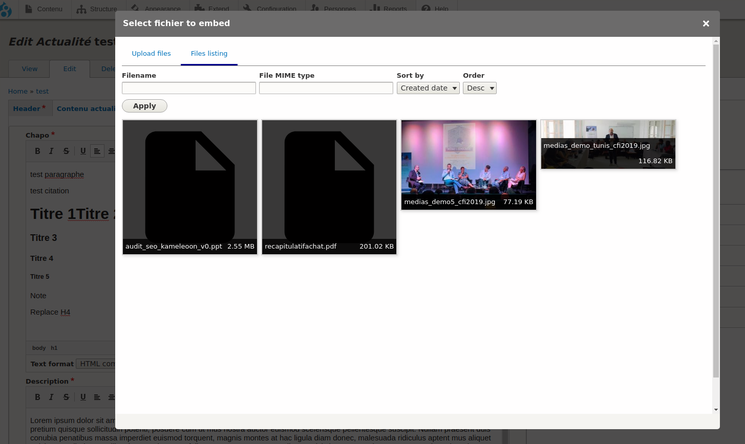
Task: Switch to the Edit tab of the page
Action: 69,69
